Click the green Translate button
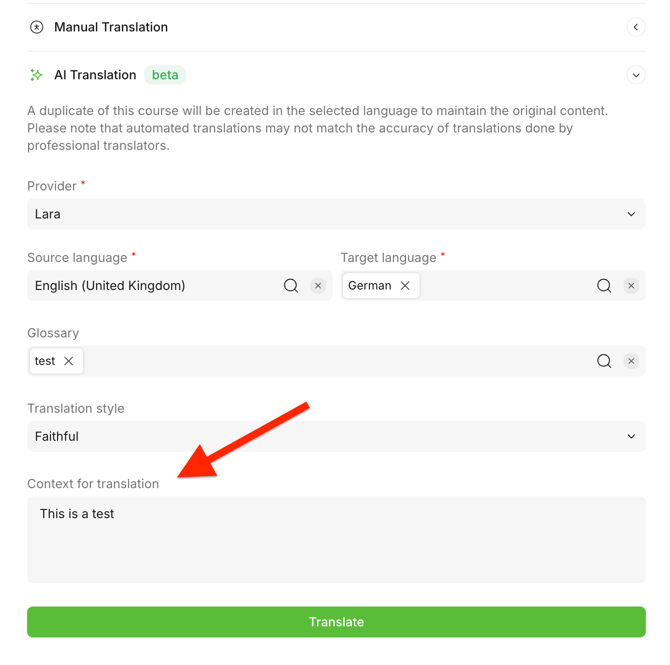Viewport: 670px width, 665px height. 336,622
